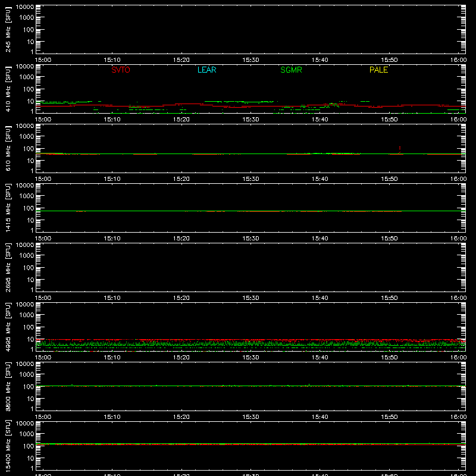Click the red SVTO station legend label
This screenshot has height=476, width=476.
[121, 70]
